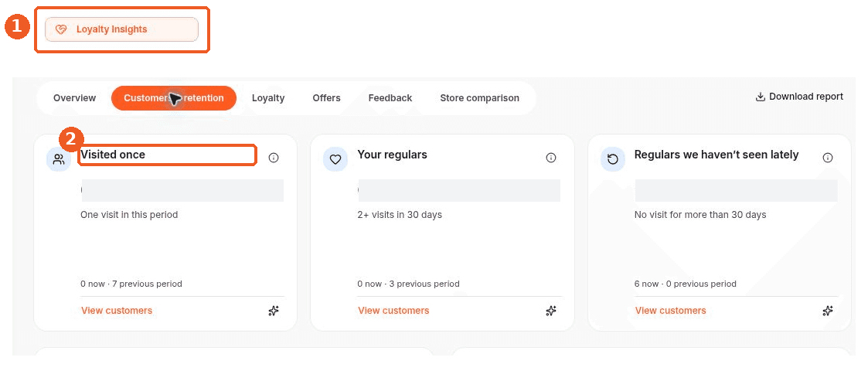
Task: Click the refresh icon on lapsed regulars card
Action: 613,159
